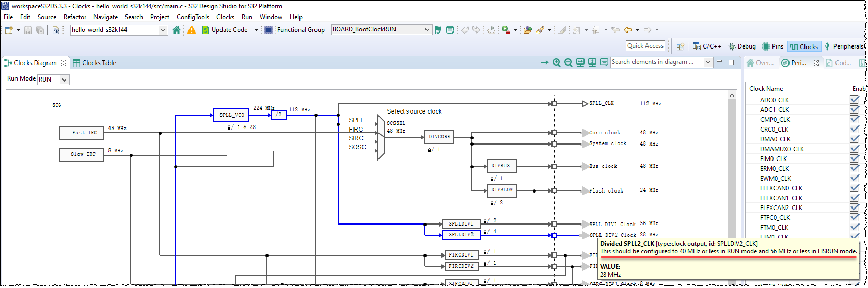Viewport: 868px width, 288px height.
Task: Click the diagram vertical scrollbar up arrow
Action: click(732, 95)
